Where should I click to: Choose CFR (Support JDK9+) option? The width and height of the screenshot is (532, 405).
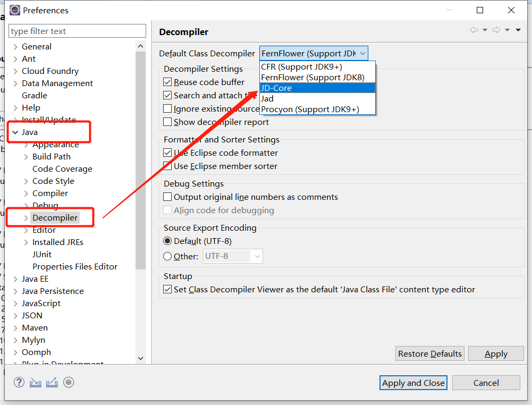pyautogui.click(x=318, y=67)
